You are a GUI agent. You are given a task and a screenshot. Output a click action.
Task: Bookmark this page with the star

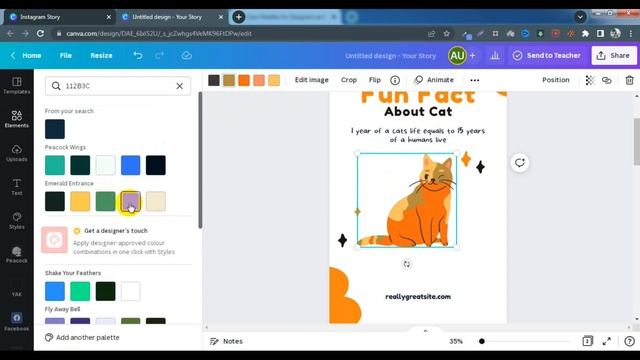[x=447, y=33]
